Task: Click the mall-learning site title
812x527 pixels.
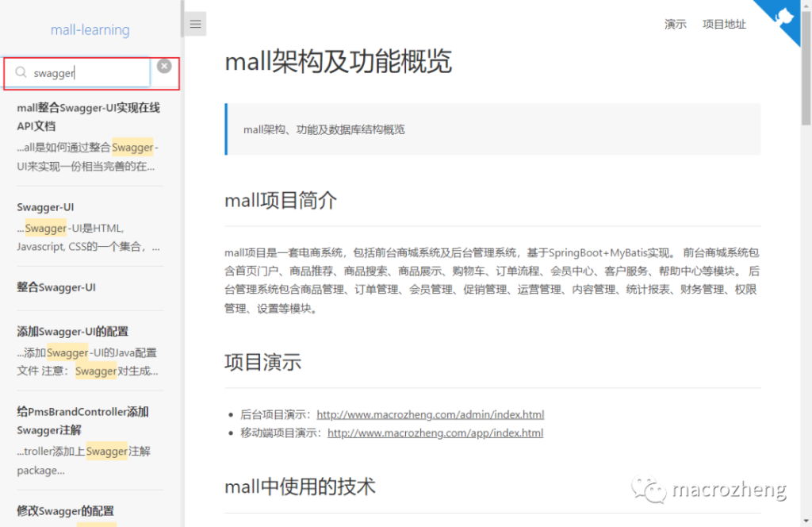Action: [x=90, y=29]
